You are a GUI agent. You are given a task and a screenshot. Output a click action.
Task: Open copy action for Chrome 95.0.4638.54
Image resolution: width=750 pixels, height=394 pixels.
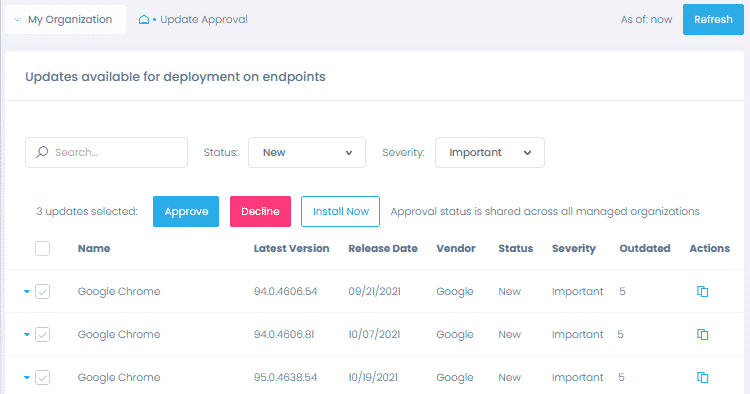702,377
